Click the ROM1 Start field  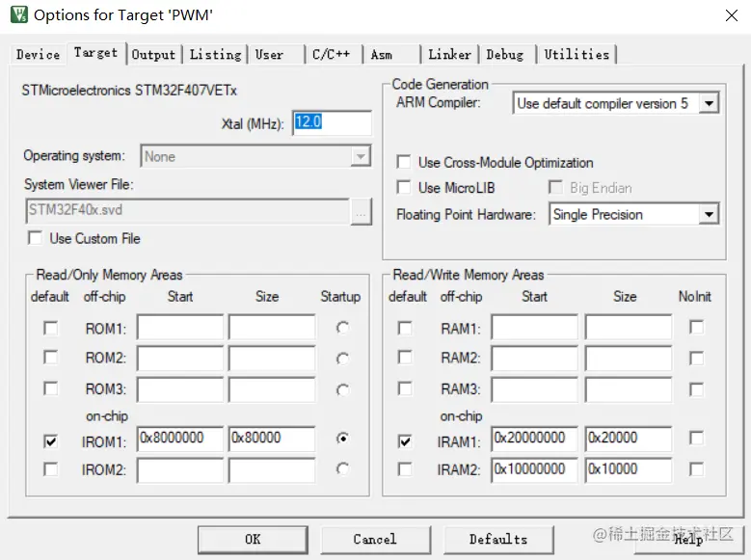[x=180, y=328]
